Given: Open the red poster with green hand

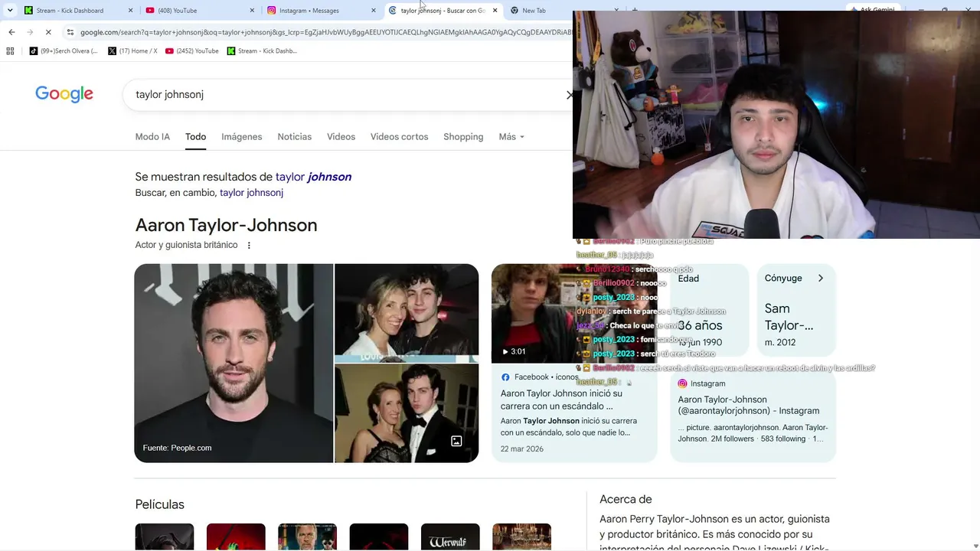Looking at the screenshot, I should tap(236, 537).
